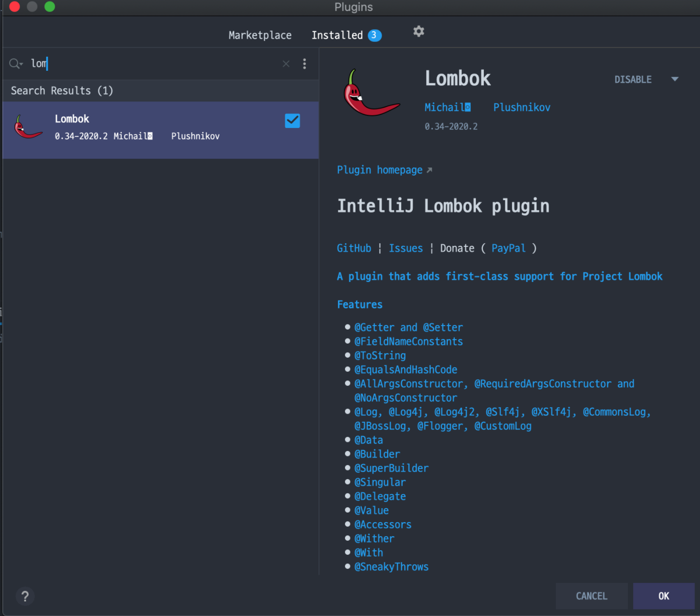Click the Lombok title in details pane

[458, 78]
